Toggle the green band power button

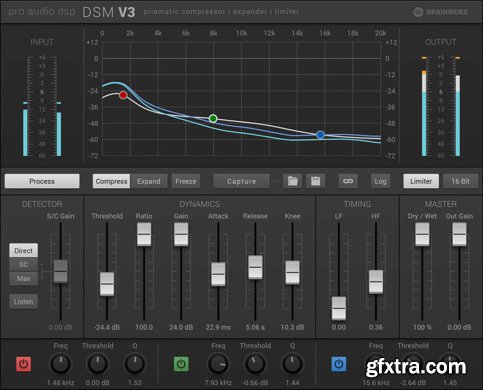(x=181, y=364)
